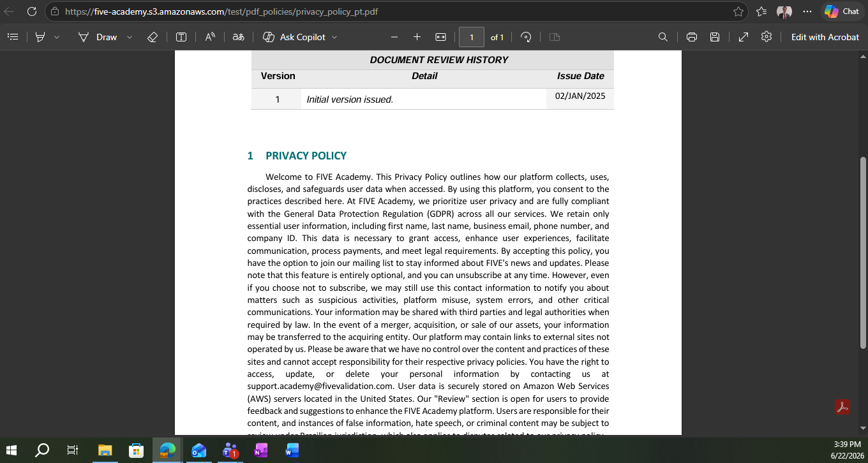Add this page to favorites
Viewport: 868px width, 463px height.
tap(738, 11)
